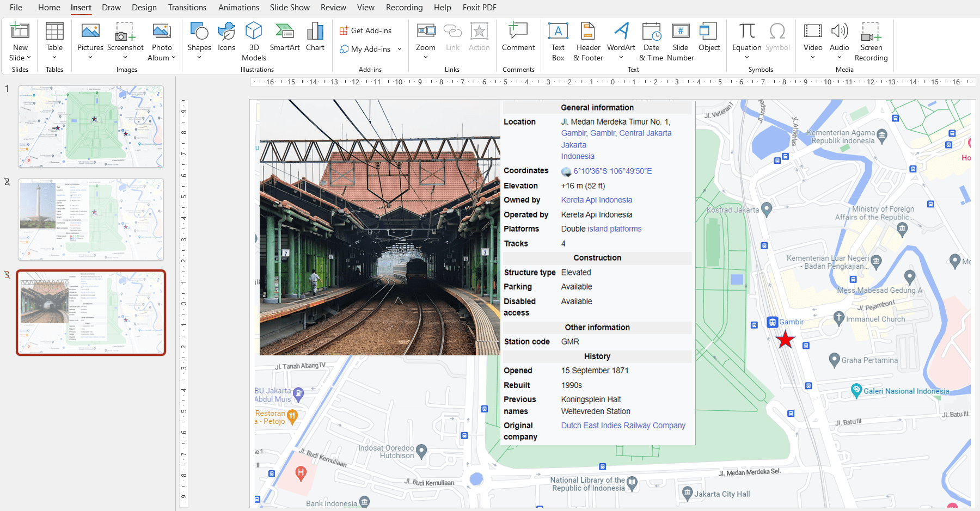Expand the Screenshot dropdown arrow
Image resolution: width=980 pixels, height=511 pixels.
coord(125,58)
